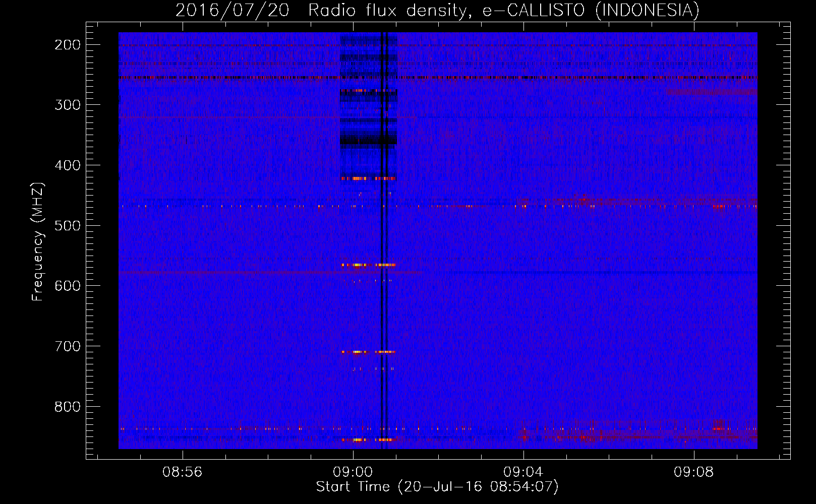
Task: Click the 08:56 time tick label
Action: tap(182, 472)
